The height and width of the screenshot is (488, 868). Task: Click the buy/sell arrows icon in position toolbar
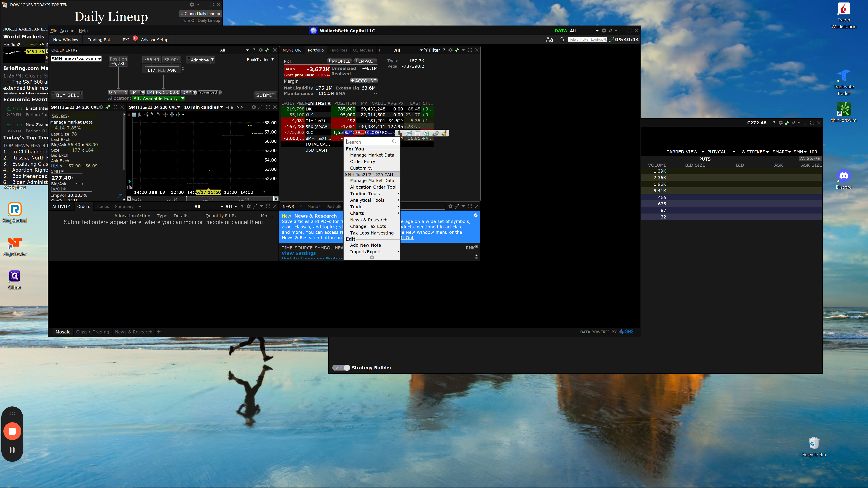point(400,133)
